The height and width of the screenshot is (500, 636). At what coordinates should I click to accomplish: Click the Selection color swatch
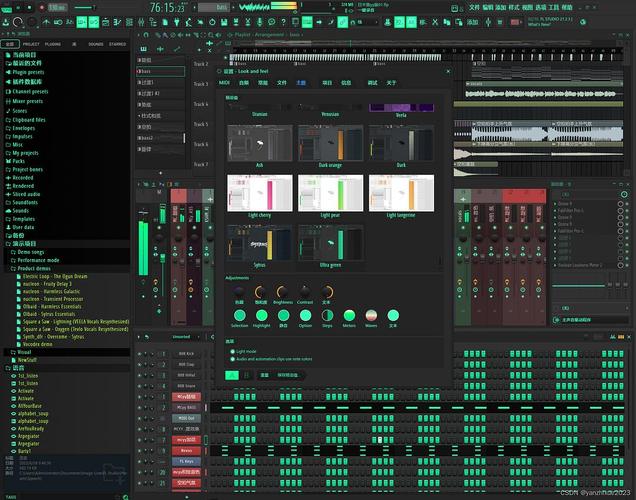coord(240,315)
